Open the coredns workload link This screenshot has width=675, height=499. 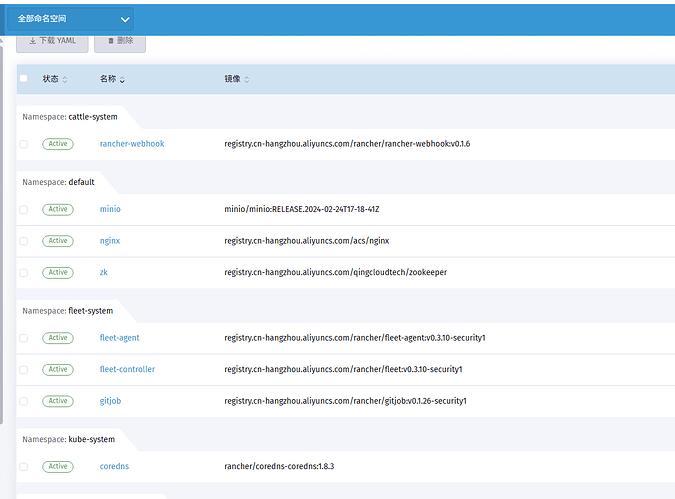(115, 466)
